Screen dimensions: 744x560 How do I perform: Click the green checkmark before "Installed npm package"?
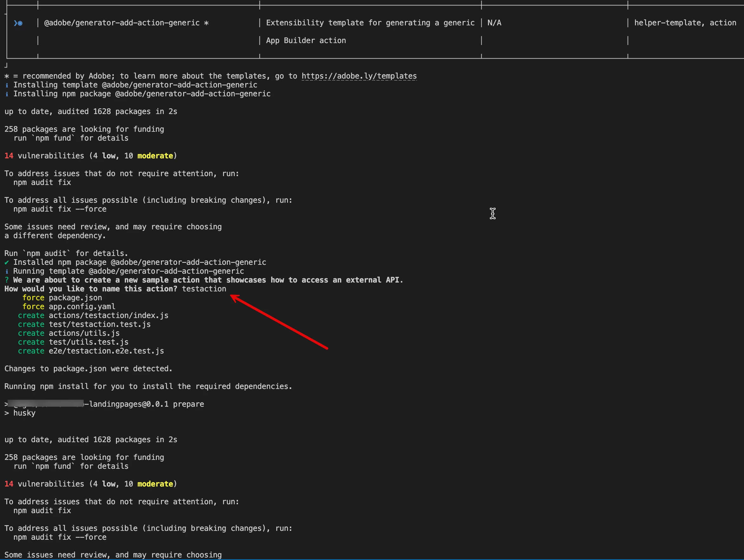tap(7, 262)
